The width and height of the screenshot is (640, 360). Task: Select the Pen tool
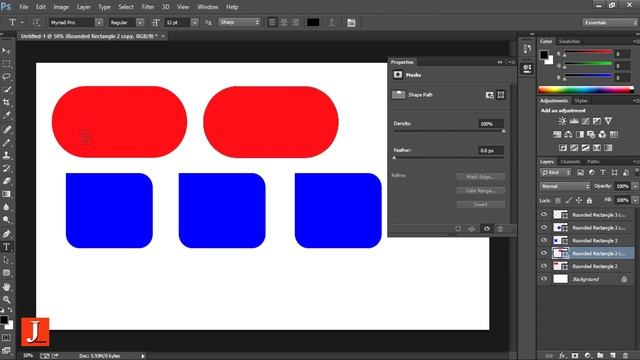(x=6, y=233)
